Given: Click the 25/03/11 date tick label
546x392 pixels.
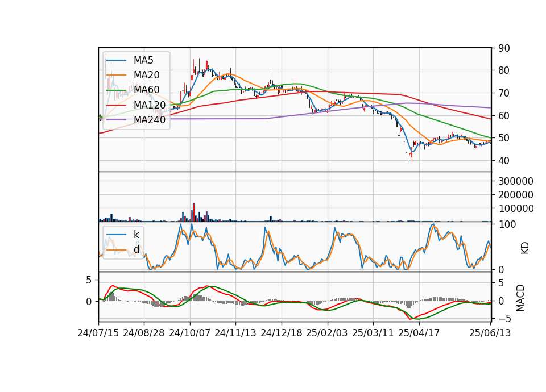Looking at the screenshot, I should coord(373,333).
